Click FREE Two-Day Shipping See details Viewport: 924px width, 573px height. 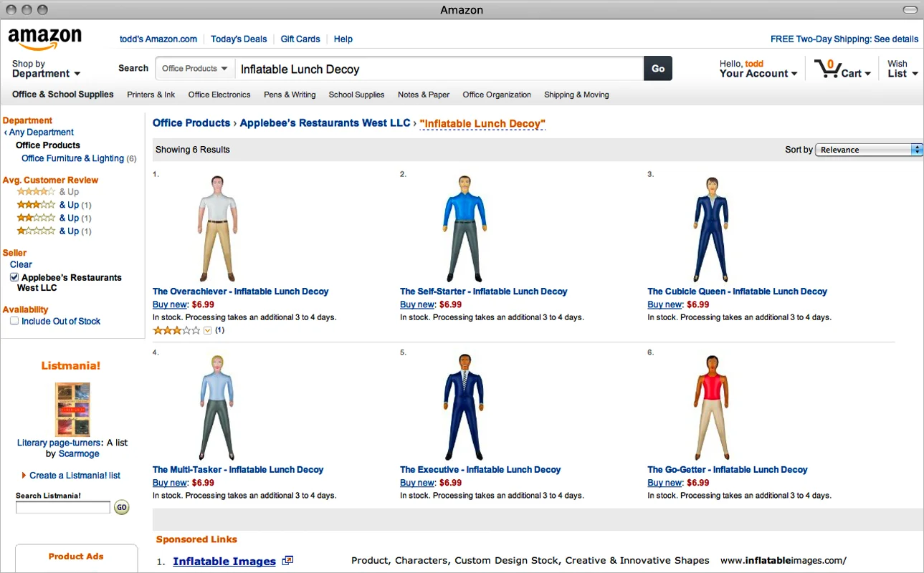pos(844,39)
